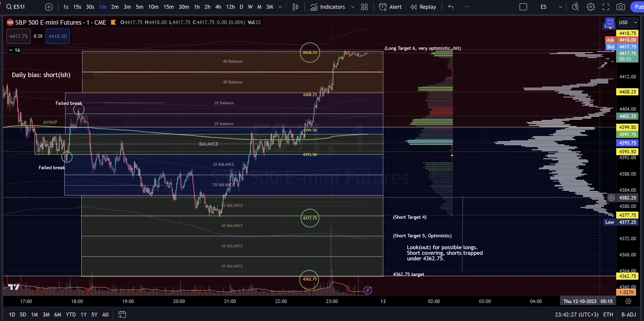Open the Indicators dialog
This screenshot has height=321, width=644.
(x=328, y=7)
